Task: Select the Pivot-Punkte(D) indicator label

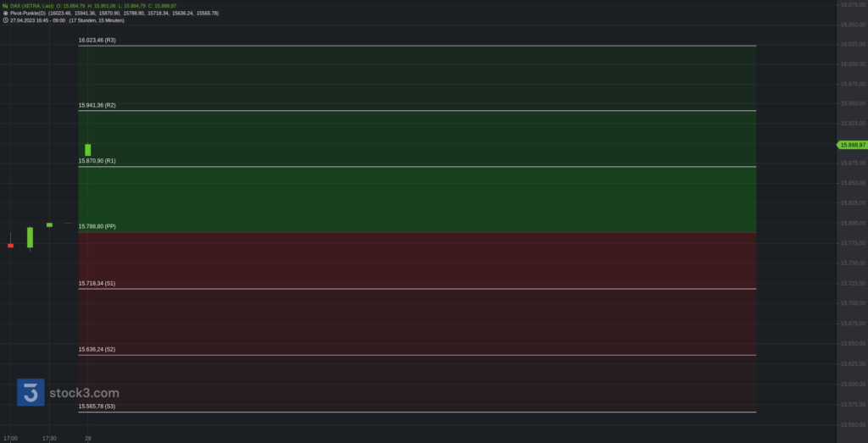Action: tap(28, 13)
